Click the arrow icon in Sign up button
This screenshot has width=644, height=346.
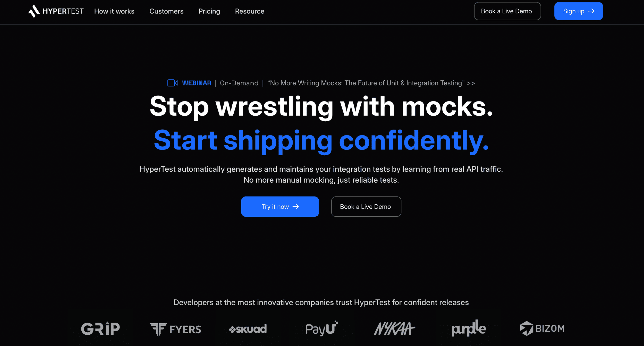coord(591,11)
